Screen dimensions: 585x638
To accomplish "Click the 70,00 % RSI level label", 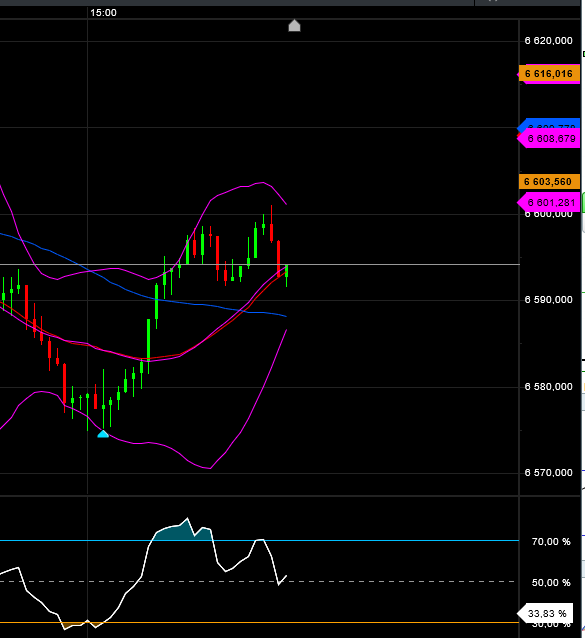I will (x=551, y=542).
